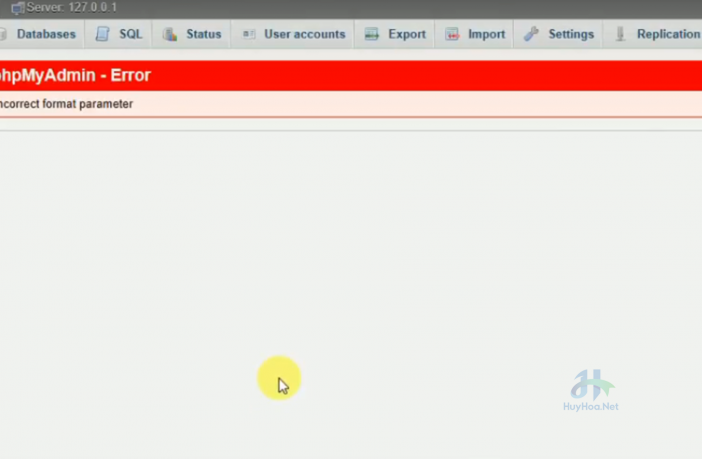Click the User accounts tab icon
This screenshot has width=702, height=459.
click(x=249, y=34)
